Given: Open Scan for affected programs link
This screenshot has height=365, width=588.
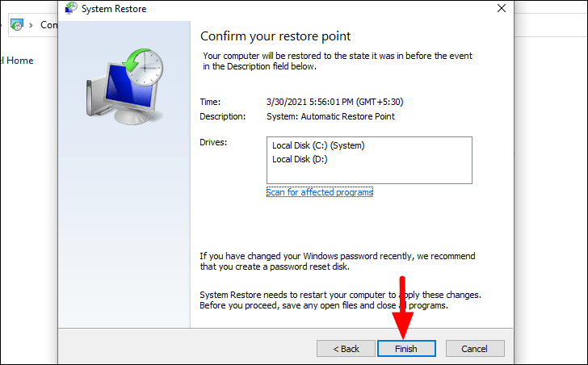Looking at the screenshot, I should [320, 192].
